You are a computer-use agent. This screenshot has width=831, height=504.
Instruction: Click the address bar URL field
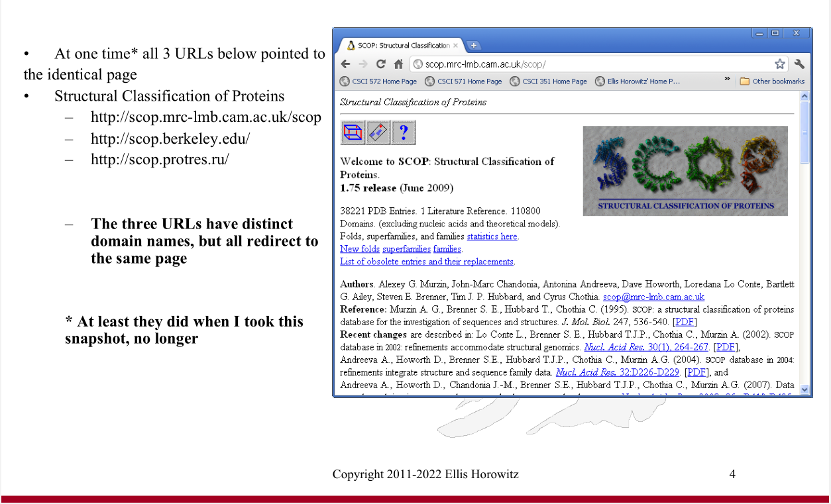pyautogui.click(x=590, y=64)
